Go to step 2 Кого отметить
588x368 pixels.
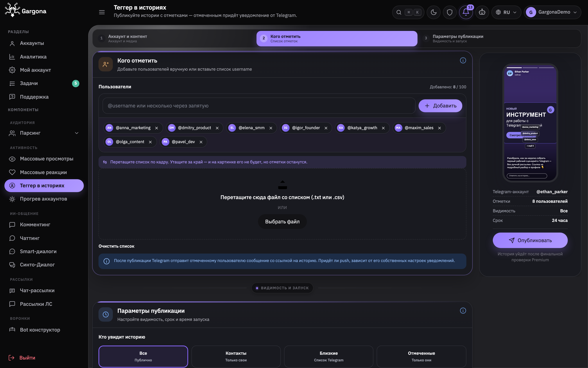pos(337,38)
